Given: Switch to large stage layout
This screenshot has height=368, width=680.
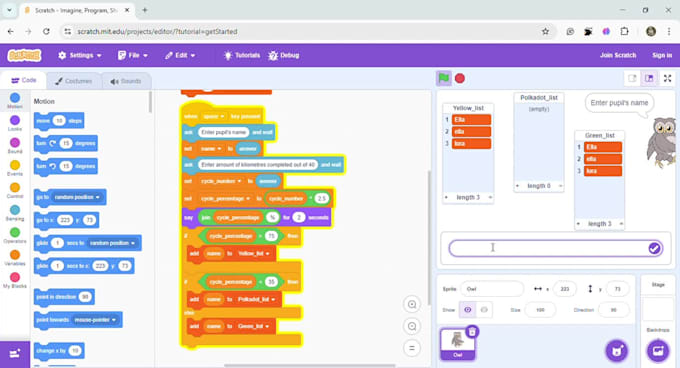Looking at the screenshot, I should [649, 78].
